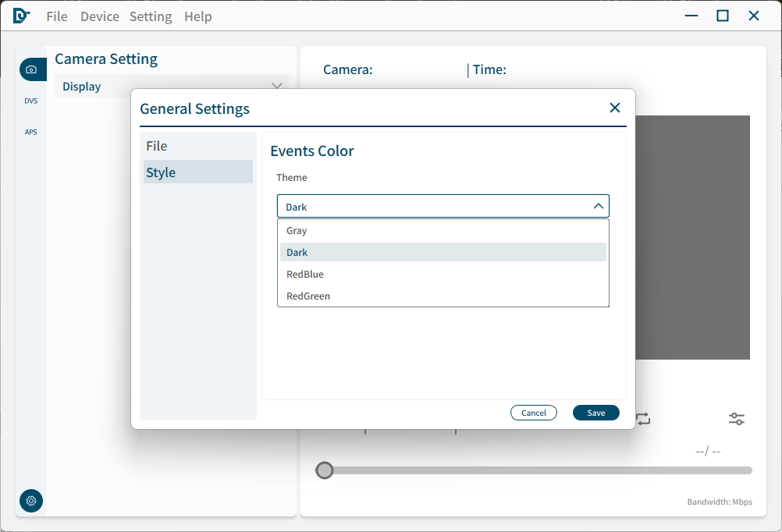Screen dimensions: 782x532
Task: Open the Device menu
Action: 100,16
